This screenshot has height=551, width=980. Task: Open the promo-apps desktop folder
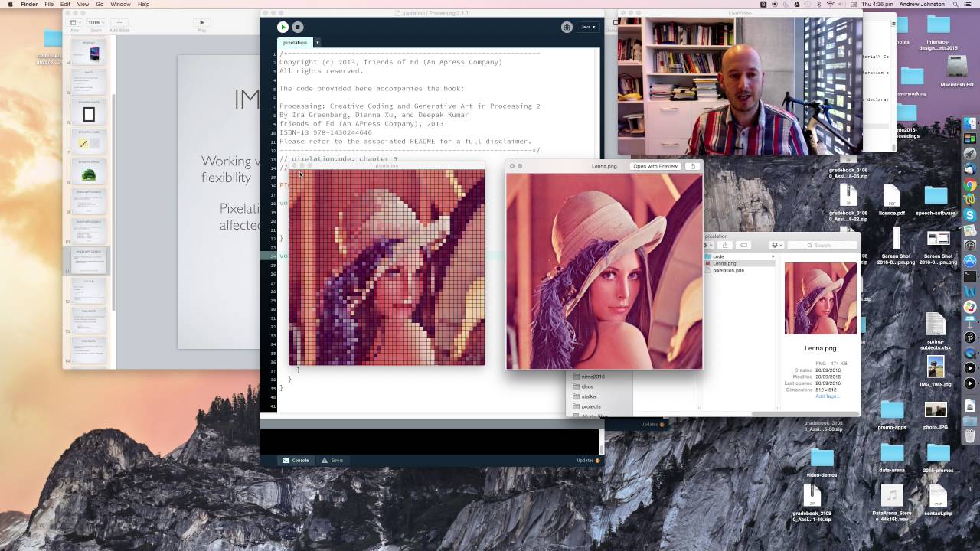892,414
